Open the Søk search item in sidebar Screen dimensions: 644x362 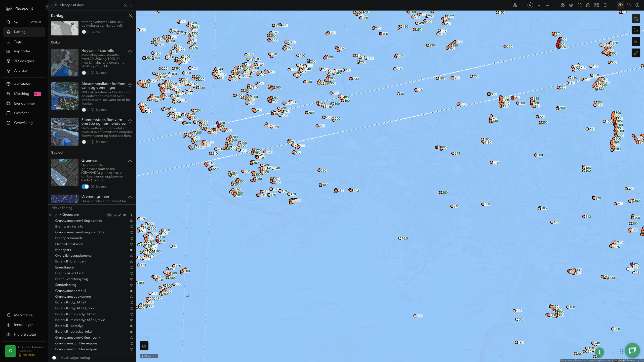pos(24,22)
